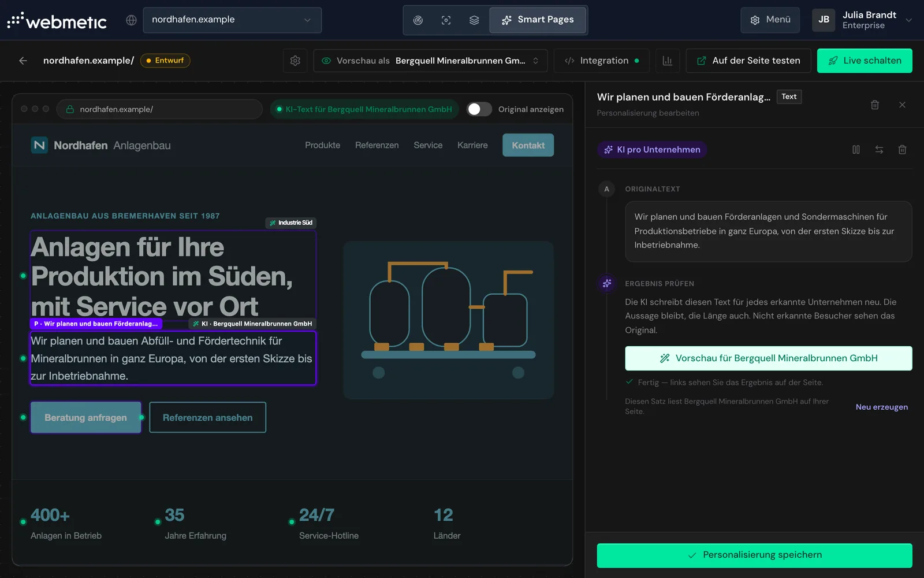Click the A step marker beside Originaltext

[606, 189]
